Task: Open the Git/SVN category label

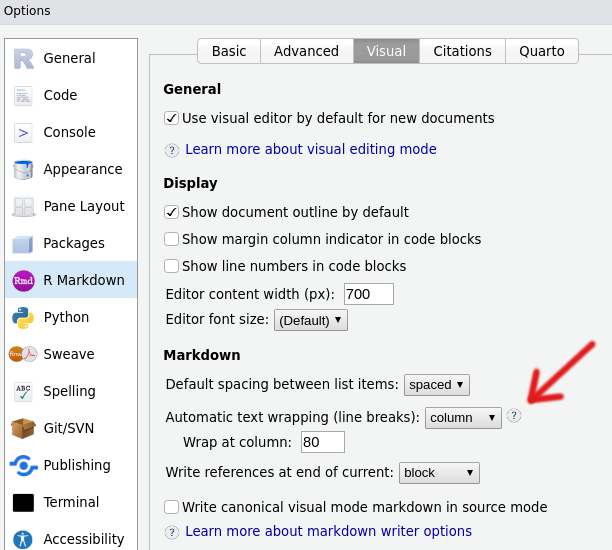Action: coord(69,428)
